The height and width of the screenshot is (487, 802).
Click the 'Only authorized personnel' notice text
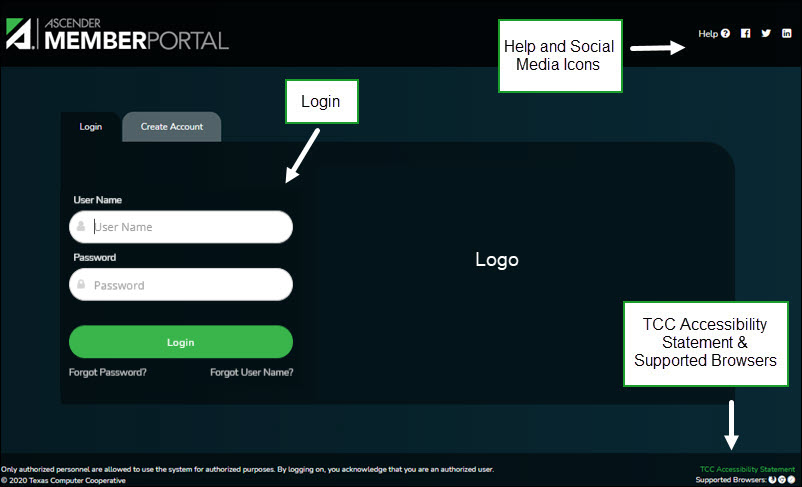coord(248,469)
